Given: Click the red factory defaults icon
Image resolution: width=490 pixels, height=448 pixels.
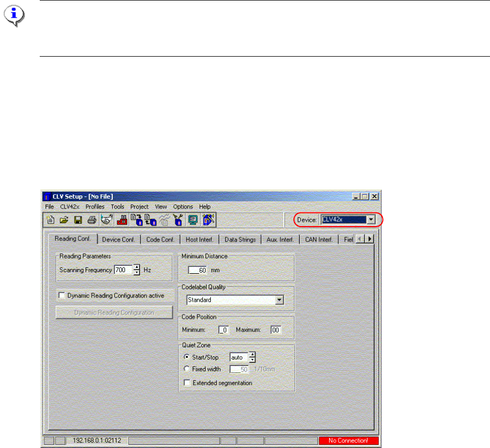Looking at the screenshot, I should tap(122, 220).
